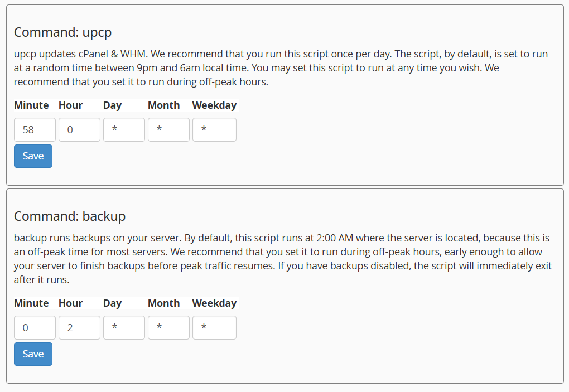Click the backup Hour column label
The image size is (569, 392).
point(71,303)
